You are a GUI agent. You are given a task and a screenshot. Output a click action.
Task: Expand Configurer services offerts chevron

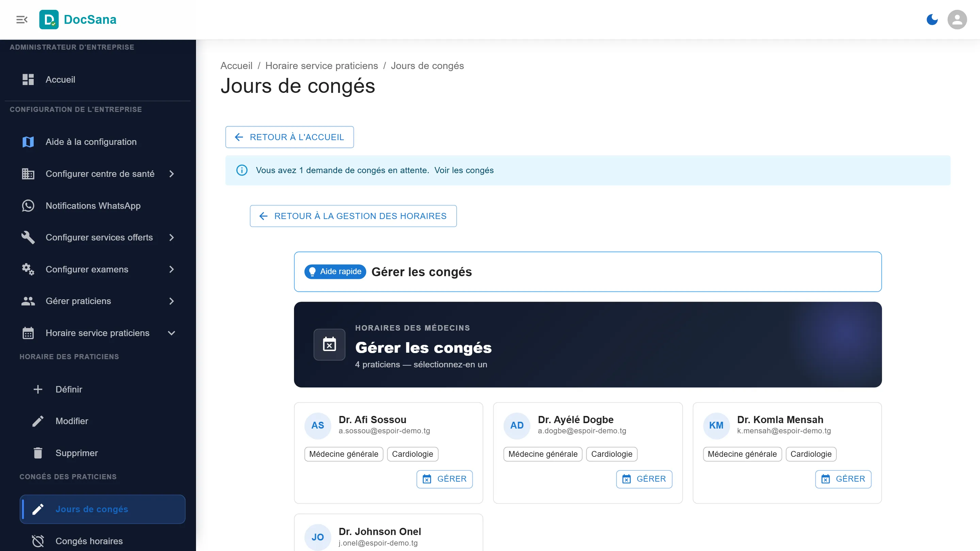(x=171, y=237)
